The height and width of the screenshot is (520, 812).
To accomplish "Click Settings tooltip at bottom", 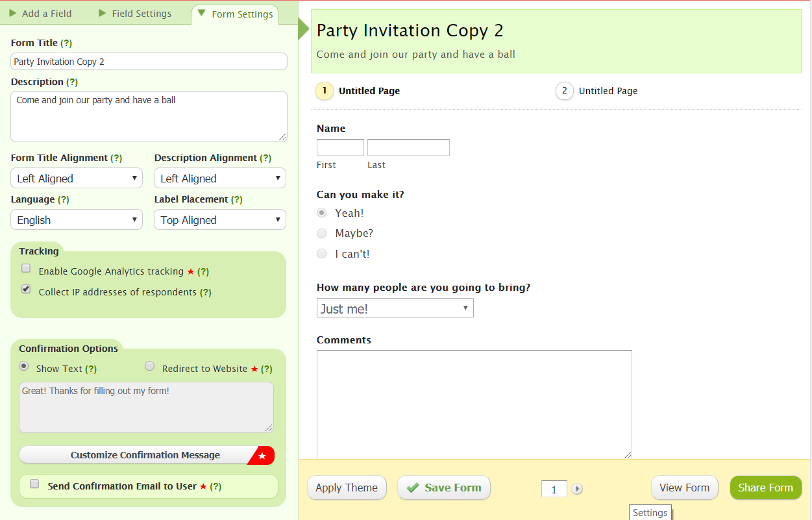I will (x=650, y=513).
